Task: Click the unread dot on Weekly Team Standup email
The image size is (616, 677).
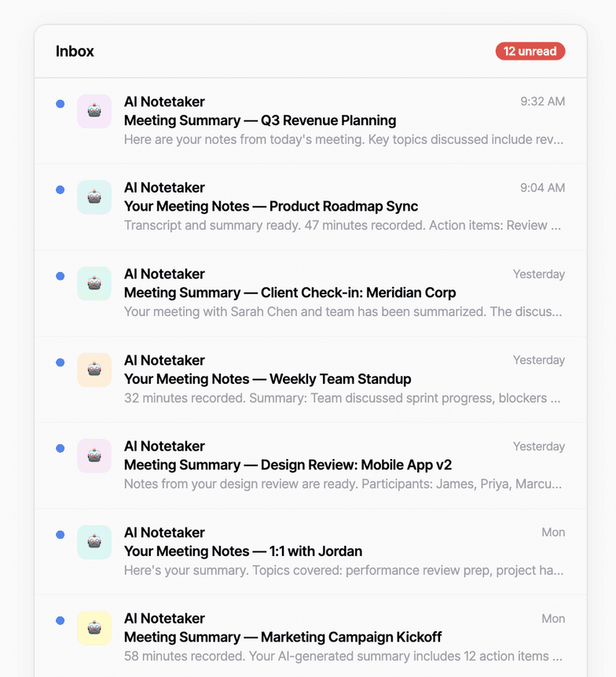Action: [x=60, y=362]
